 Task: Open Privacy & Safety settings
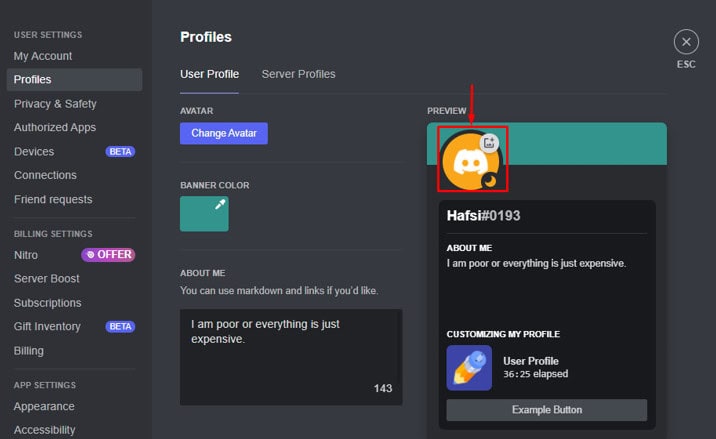[x=55, y=104]
